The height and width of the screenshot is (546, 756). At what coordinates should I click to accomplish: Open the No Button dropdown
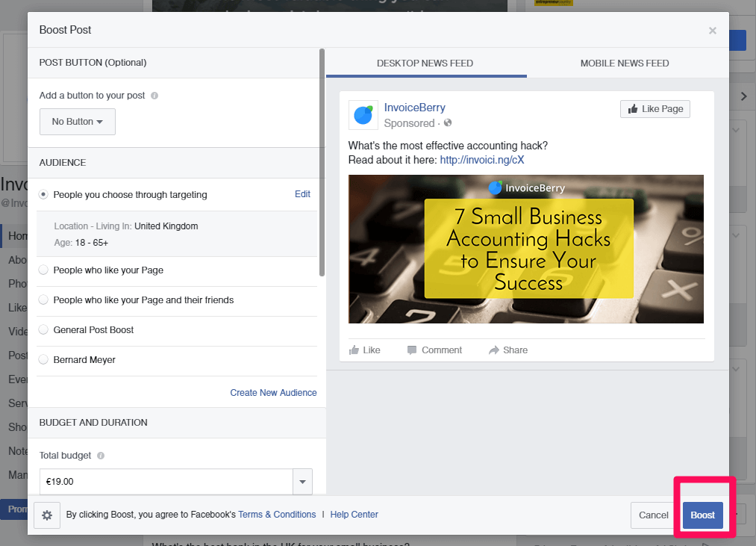78,122
